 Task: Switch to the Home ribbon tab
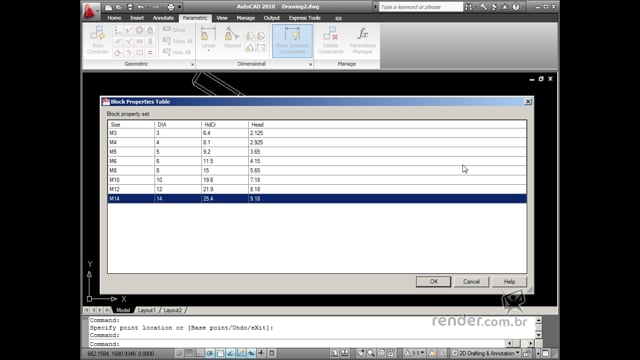[114, 18]
